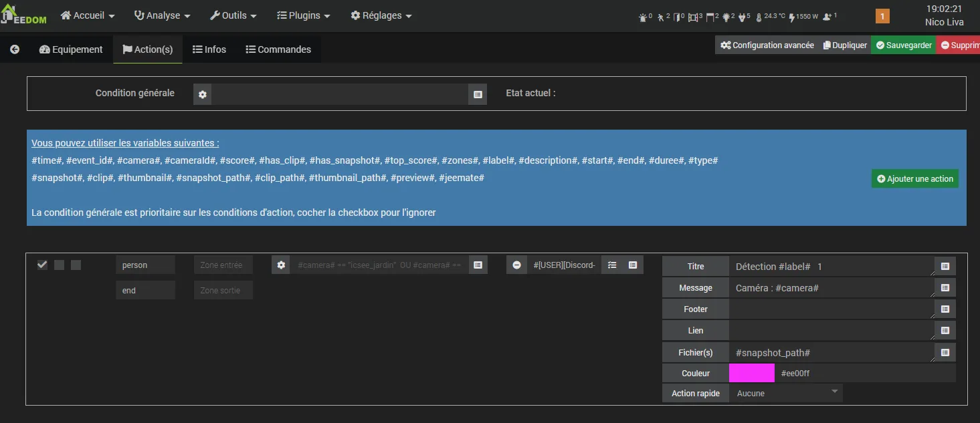Click the Jeedom logo
The width and height of the screenshot is (980, 423).
tap(23, 15)
